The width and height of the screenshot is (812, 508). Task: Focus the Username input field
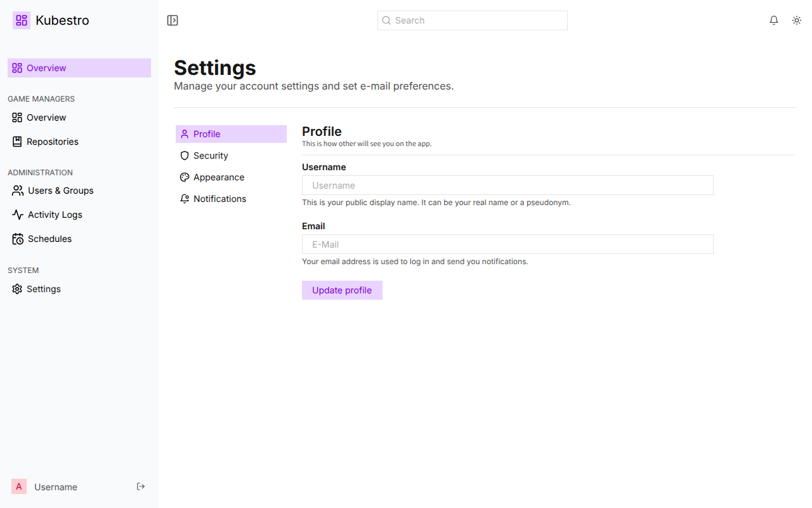click(x=507, y=185)
